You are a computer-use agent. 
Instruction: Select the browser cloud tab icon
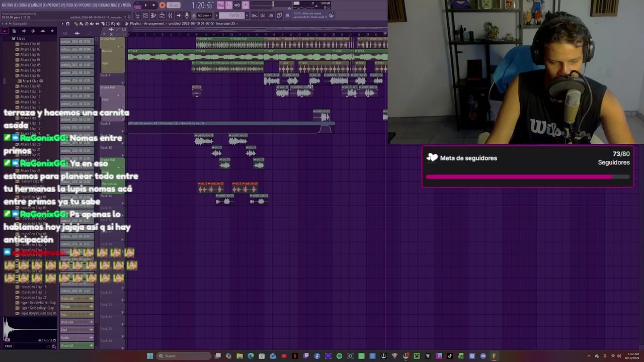click(x=42, y=31)
